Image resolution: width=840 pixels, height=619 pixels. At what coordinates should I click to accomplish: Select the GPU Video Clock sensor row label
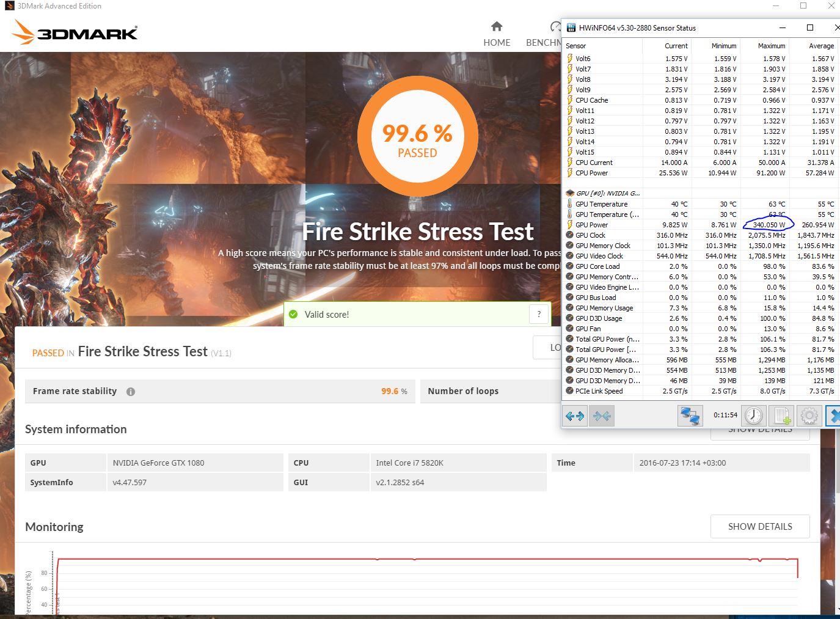(x=599, y=256)
